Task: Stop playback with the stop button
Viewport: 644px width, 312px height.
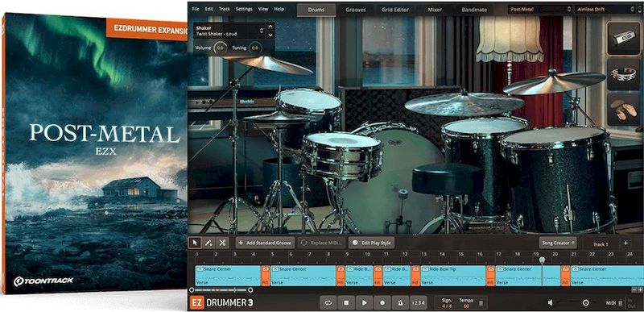Action: pos(346,302)
